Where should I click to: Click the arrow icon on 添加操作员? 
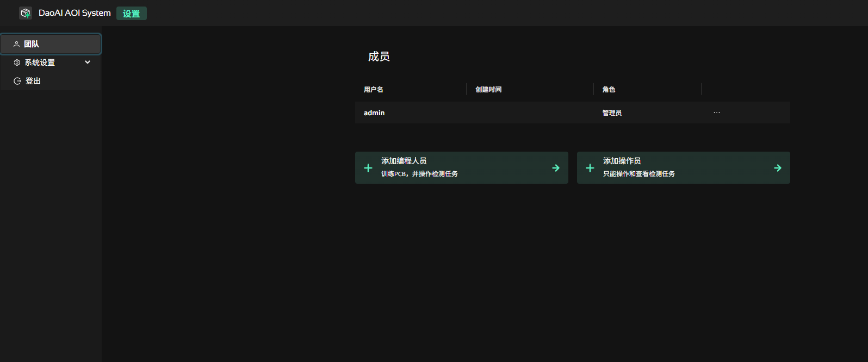point(777,168)
